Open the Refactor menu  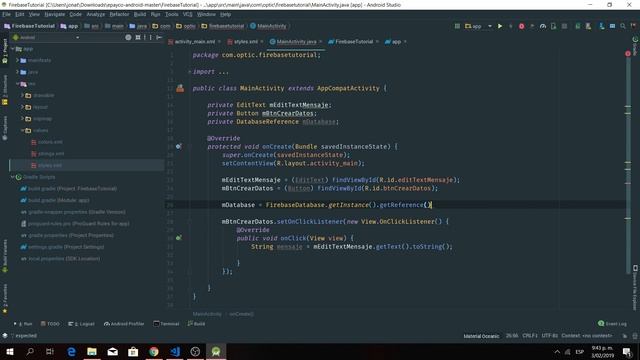[x=119, y=14]
